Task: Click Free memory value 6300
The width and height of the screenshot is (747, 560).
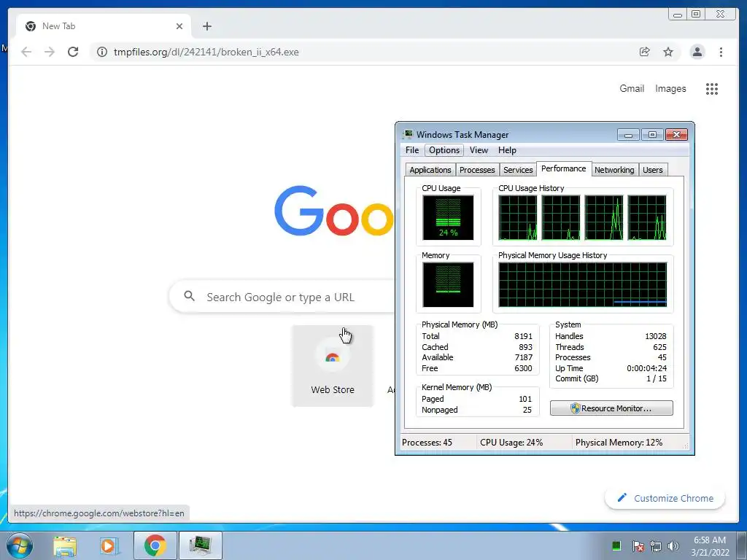Action: coord(523,368)
